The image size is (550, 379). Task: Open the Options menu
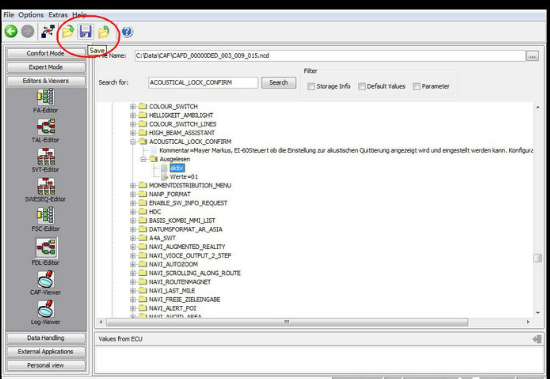[31, 15]
